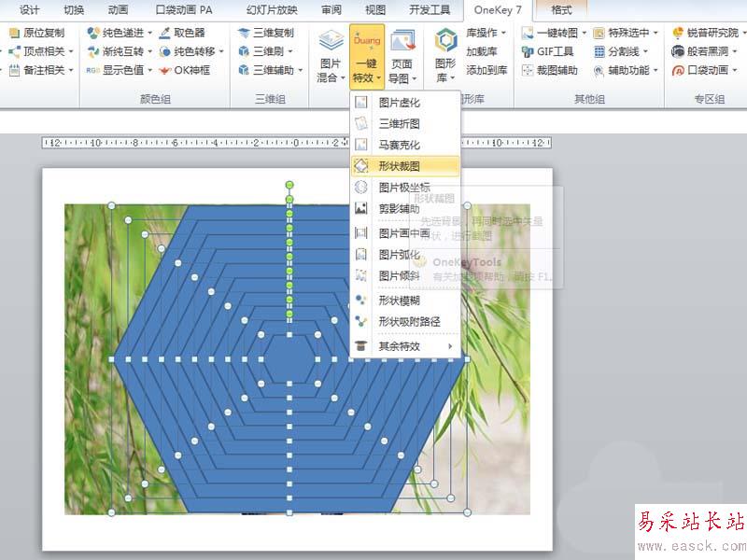747x560 pixels.
Task: Click the 锐普研究院 icon
Action: click(678, 33)
